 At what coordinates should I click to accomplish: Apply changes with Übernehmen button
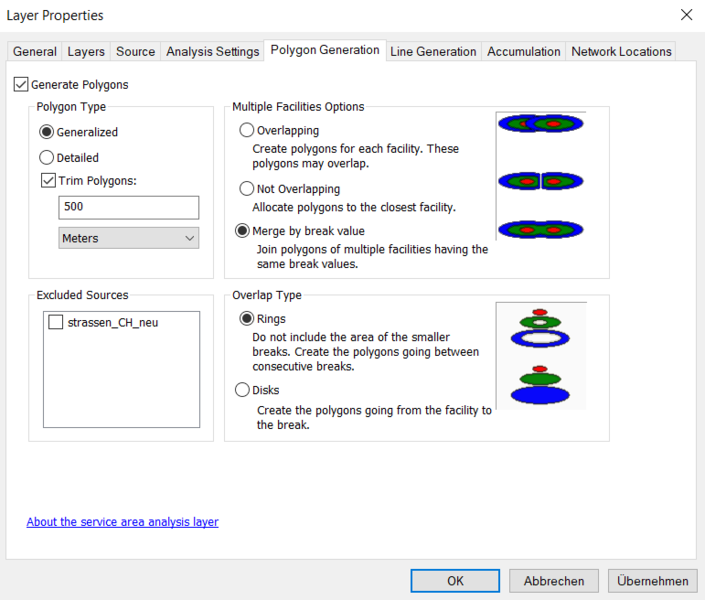[x=652, y=581]
